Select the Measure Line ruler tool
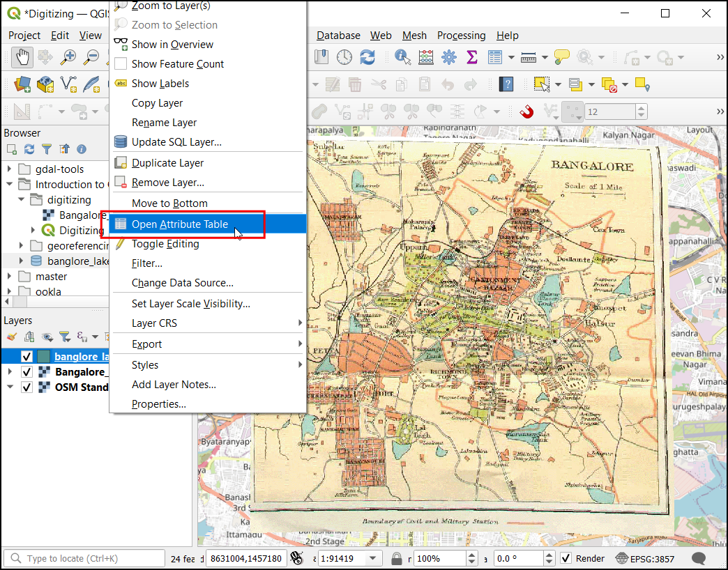This screenshot has height=570, width=728. pos(529,57)
